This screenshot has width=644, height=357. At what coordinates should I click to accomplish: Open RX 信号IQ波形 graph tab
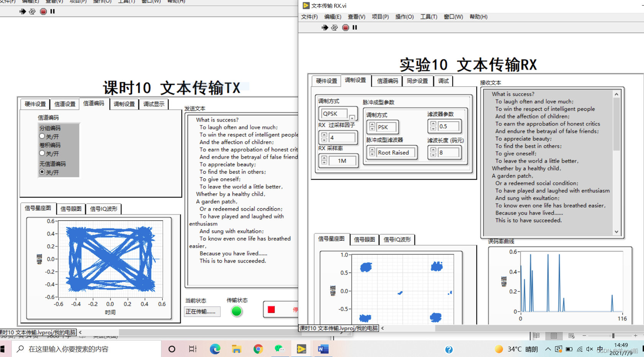397,239
